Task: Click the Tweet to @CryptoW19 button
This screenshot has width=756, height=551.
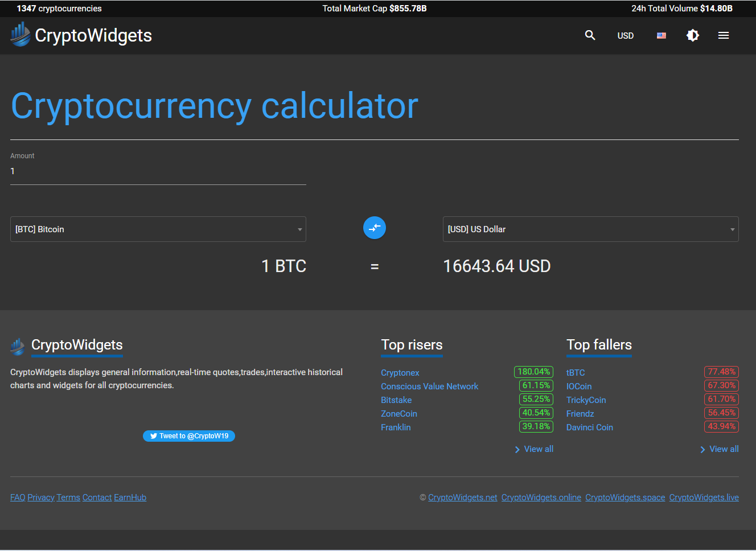Action: point(189,436)
